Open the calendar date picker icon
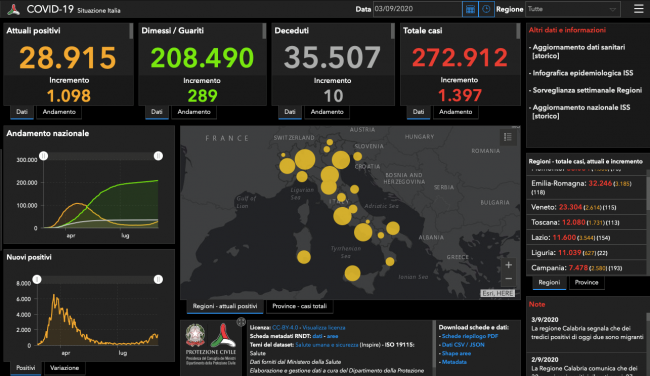Image resolution: width=650 pixels, height=376 pixels. coord(470,9)
